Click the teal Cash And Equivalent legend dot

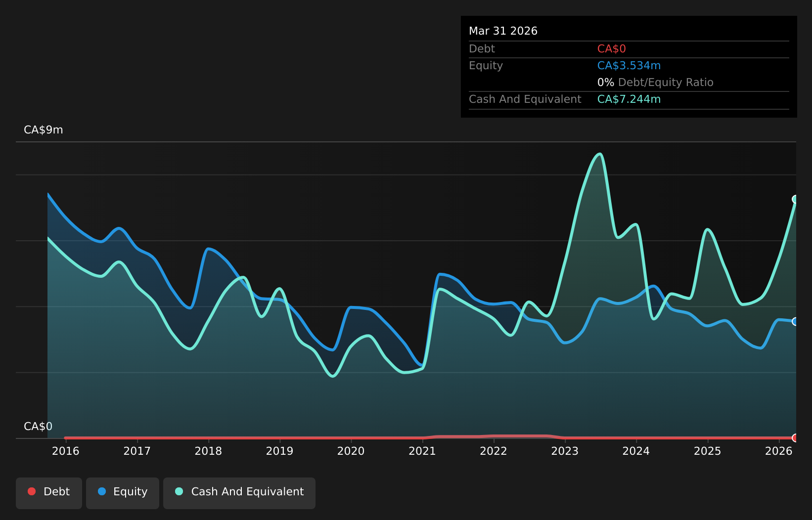tap(179, 491)
